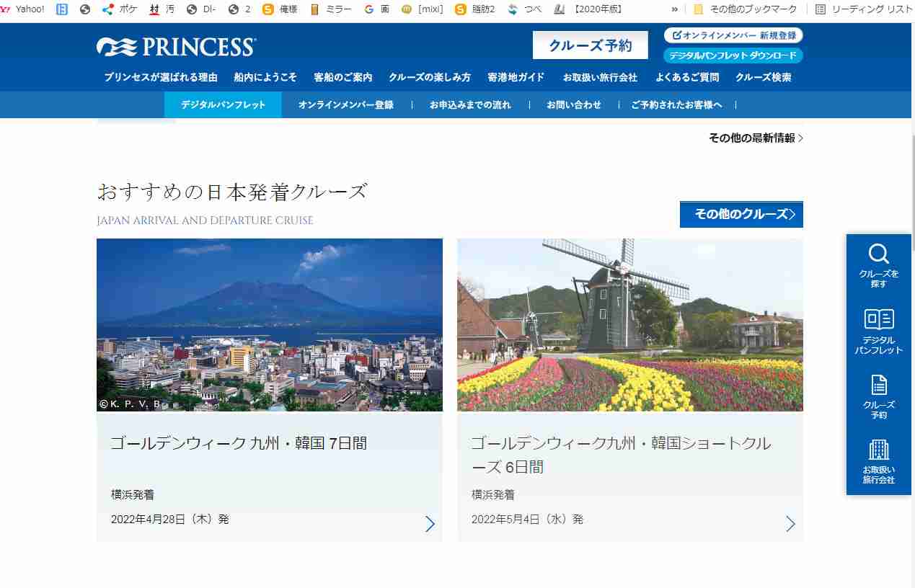Click 横浜発着 on the 6日間 cruise card
This screenshot has width=915, height=588.
coord(493,494)
